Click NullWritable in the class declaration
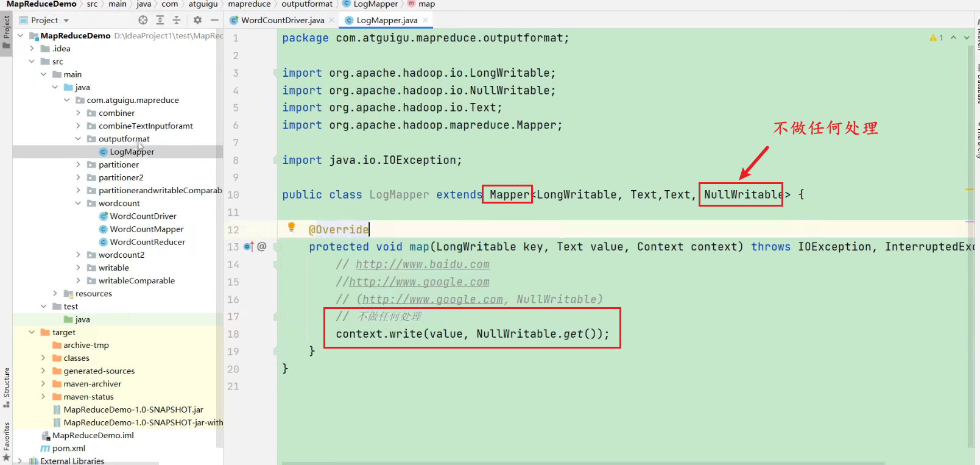 tap(744, 195)
